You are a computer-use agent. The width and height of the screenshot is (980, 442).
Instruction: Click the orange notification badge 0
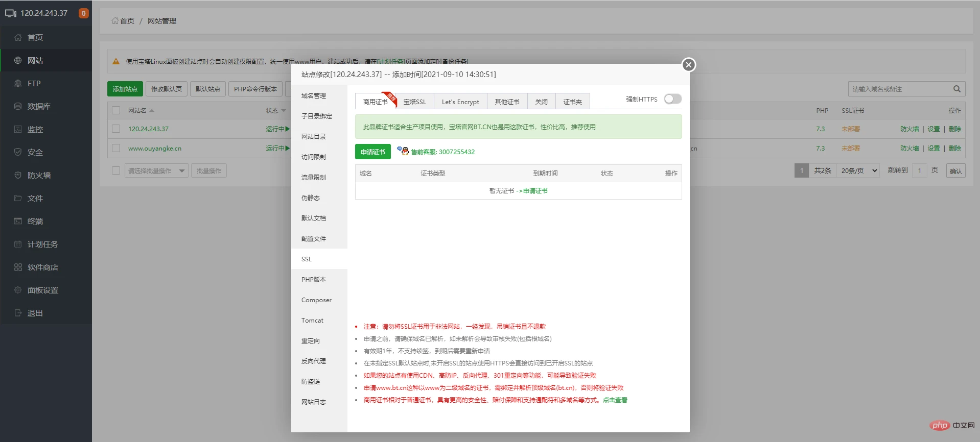(83, 13)
